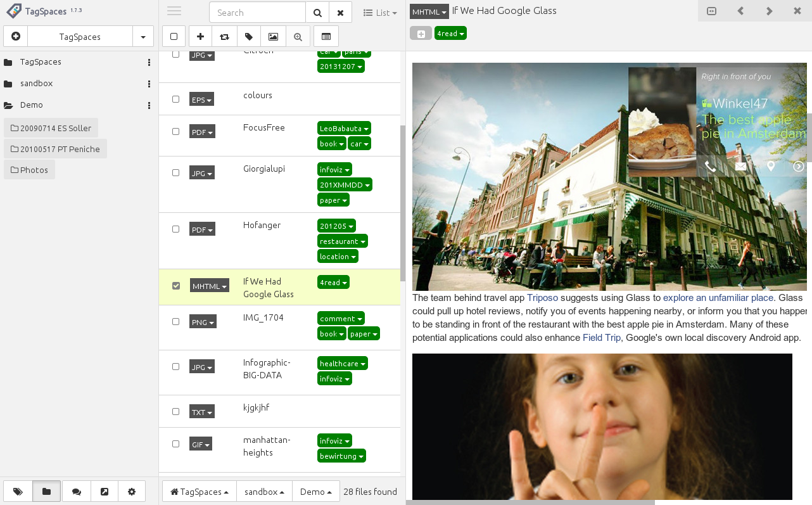Click the TagSpaces location name button

coord(80,37)
